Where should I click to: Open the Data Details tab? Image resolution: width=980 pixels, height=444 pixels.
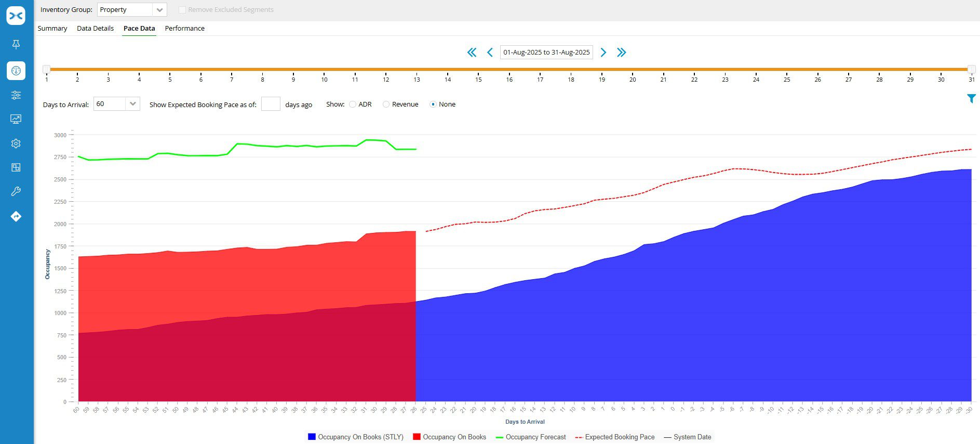[x=95, y=29]
